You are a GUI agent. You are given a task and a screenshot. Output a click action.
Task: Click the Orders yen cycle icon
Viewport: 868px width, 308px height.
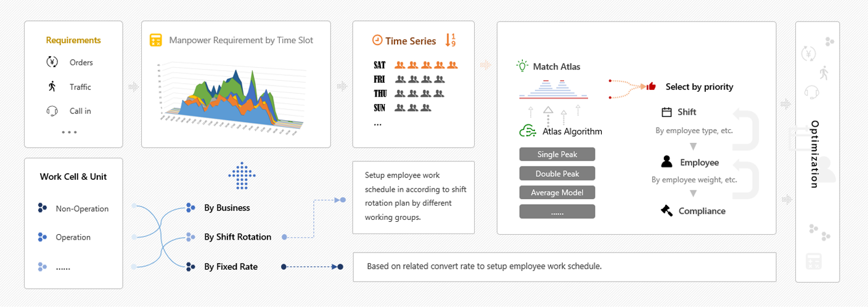52,62
